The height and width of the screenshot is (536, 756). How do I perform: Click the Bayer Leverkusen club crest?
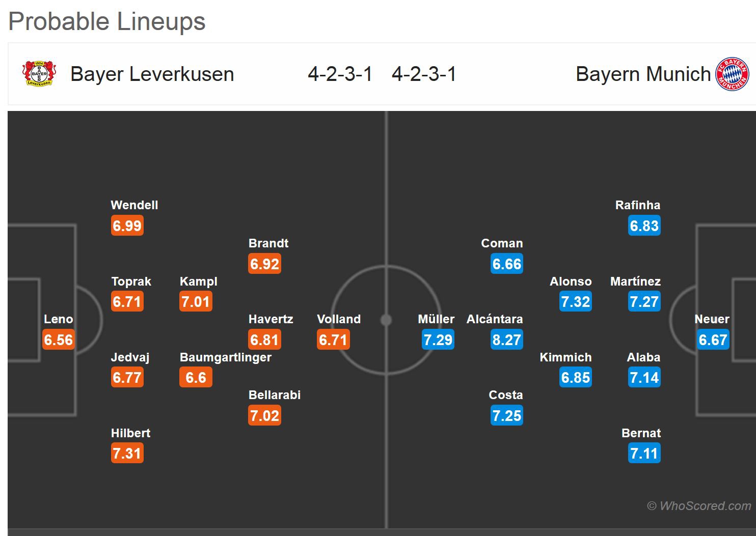coord(39,74)
